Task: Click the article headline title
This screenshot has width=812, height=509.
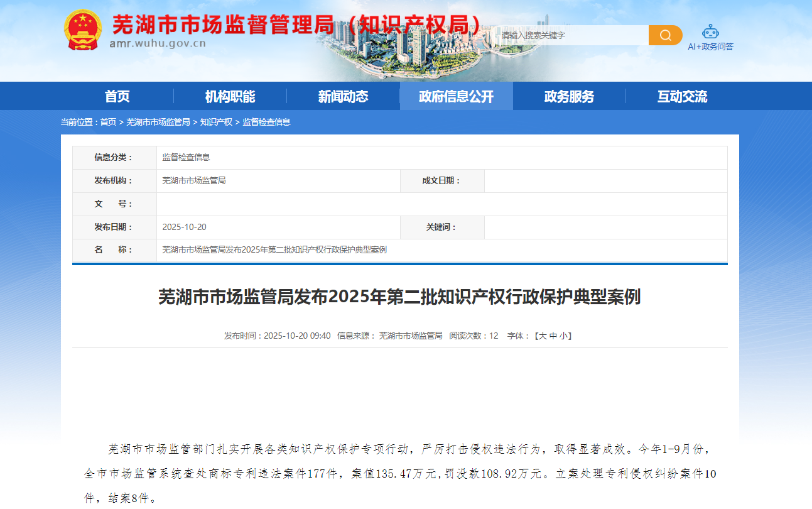Action: 399,297
